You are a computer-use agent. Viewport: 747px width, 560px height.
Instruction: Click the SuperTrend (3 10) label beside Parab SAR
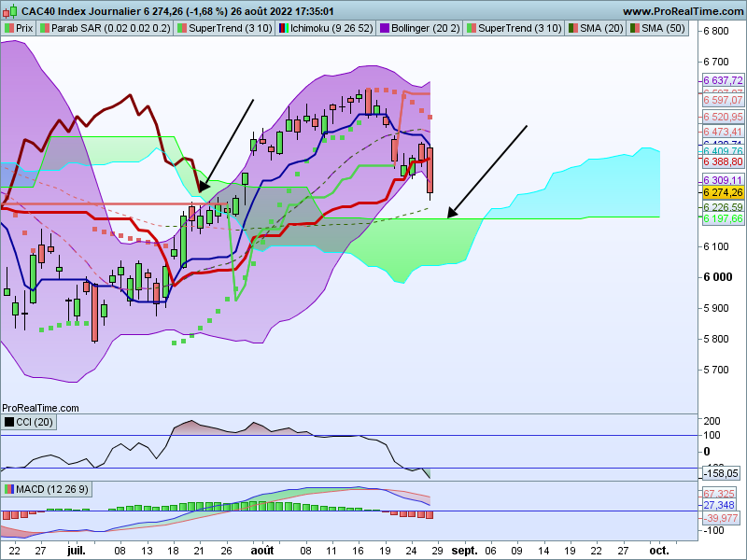[230, 28]
